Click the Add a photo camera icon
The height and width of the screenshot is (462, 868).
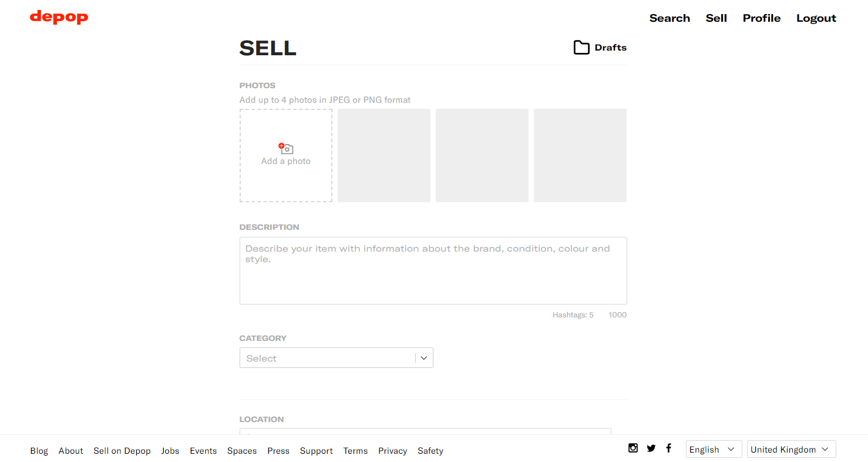(286, 149)
